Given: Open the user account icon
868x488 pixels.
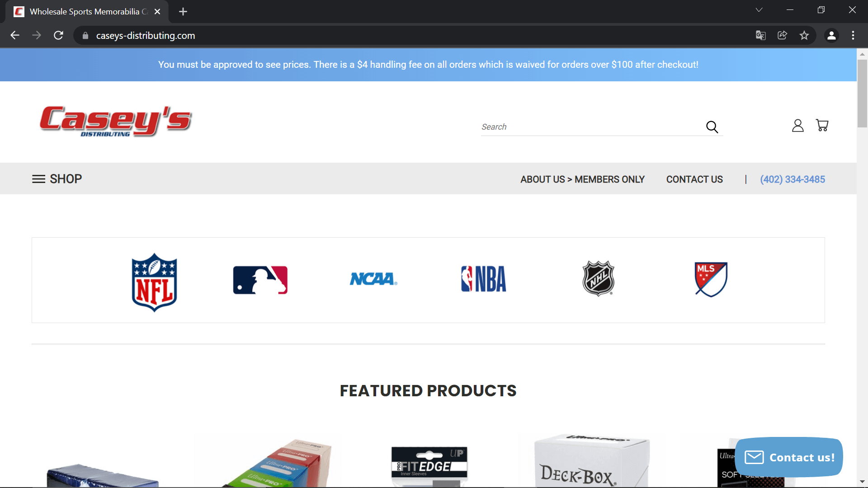Looking at the screenshot, I should (797, 126).
